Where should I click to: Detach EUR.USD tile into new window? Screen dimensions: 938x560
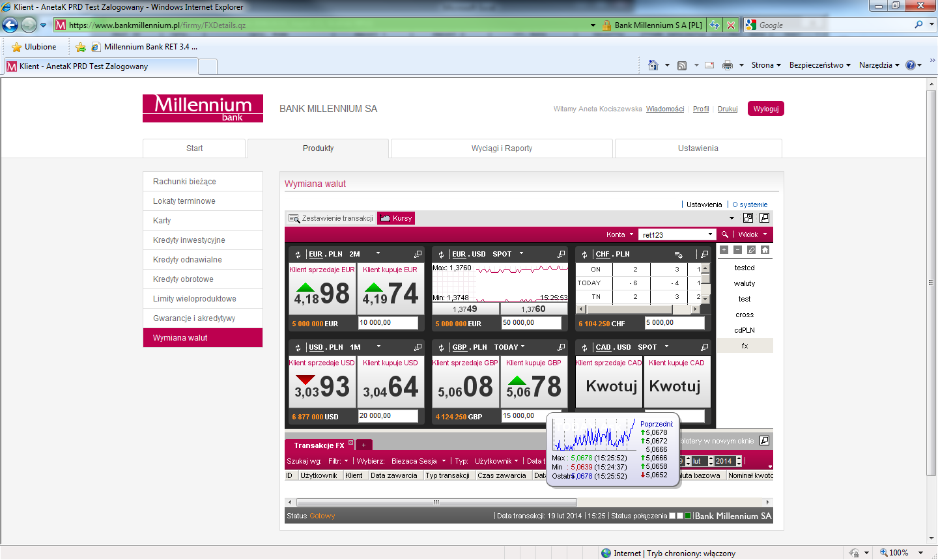(561, 254)
